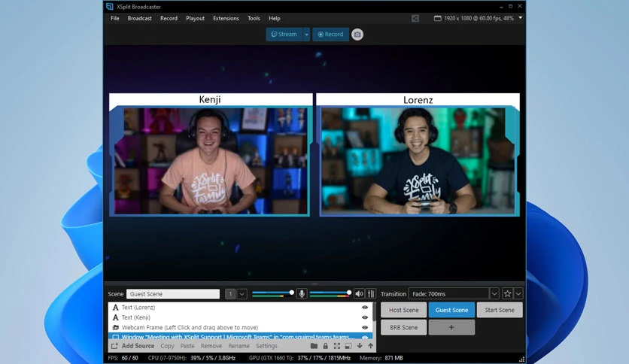
Task: Click the FPS 60 / 60 status
Action: click(123, 357)
